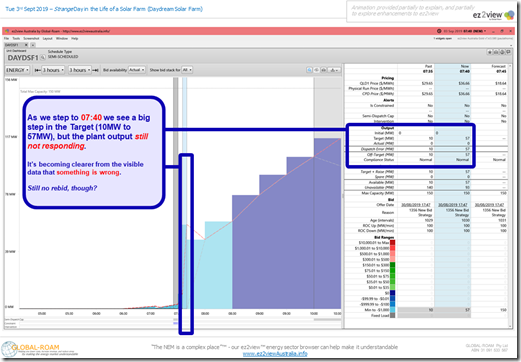This screenshot has width=521, height=362.
Task: Expand the first 3 hours look-back dropdown
Action: click(x=53, y=70)
